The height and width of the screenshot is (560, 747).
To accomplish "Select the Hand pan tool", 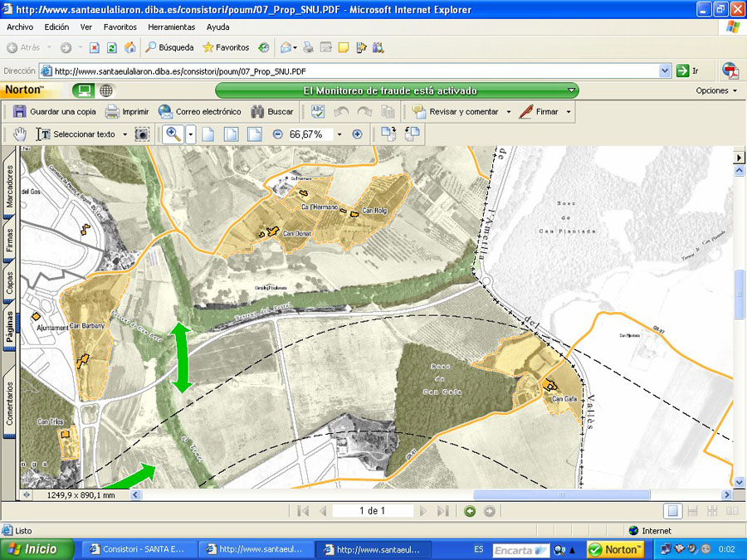I will coord(21,134).
